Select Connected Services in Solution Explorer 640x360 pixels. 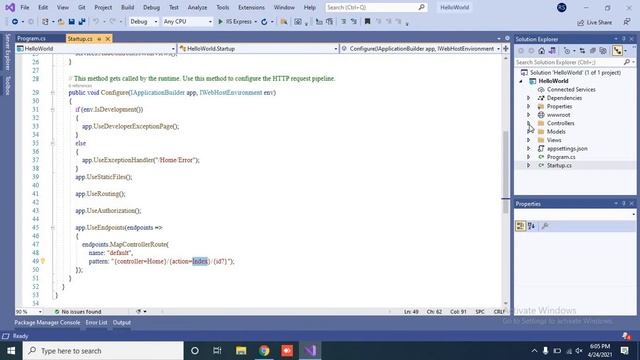pyautogui.click(x=571, y=89)
